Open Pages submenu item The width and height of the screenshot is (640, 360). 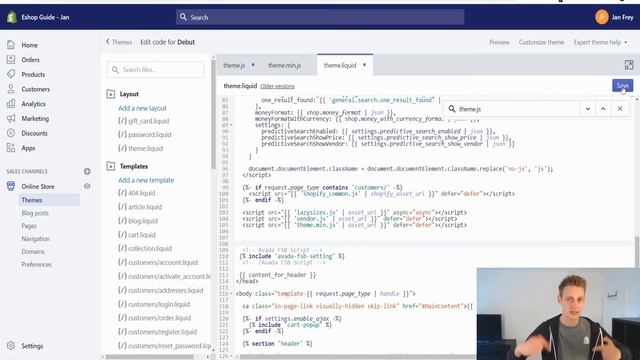(29, 226)
